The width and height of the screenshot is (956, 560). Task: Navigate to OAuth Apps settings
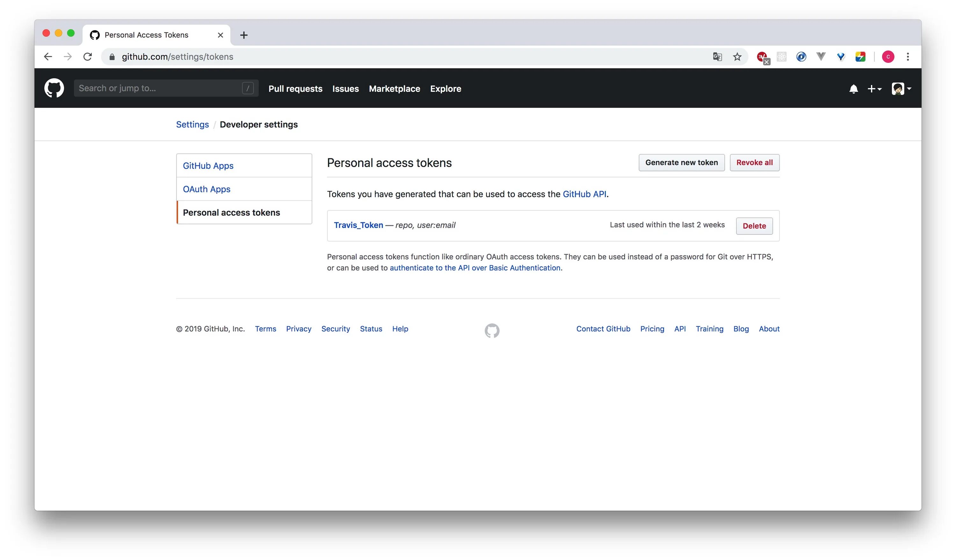point(206,189)
